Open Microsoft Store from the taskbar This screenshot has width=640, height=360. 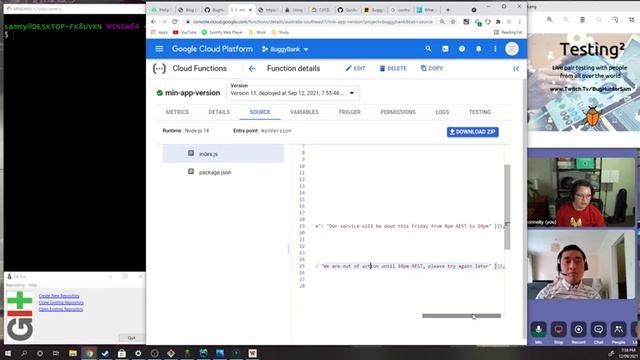click(x=122, y=353)
